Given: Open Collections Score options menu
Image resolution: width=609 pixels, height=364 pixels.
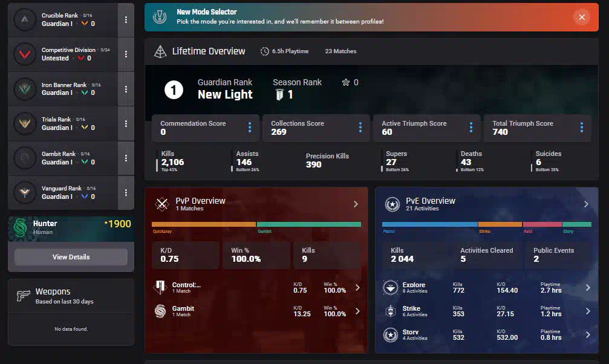Looking at the screenshot, I should tap(360, 128).
